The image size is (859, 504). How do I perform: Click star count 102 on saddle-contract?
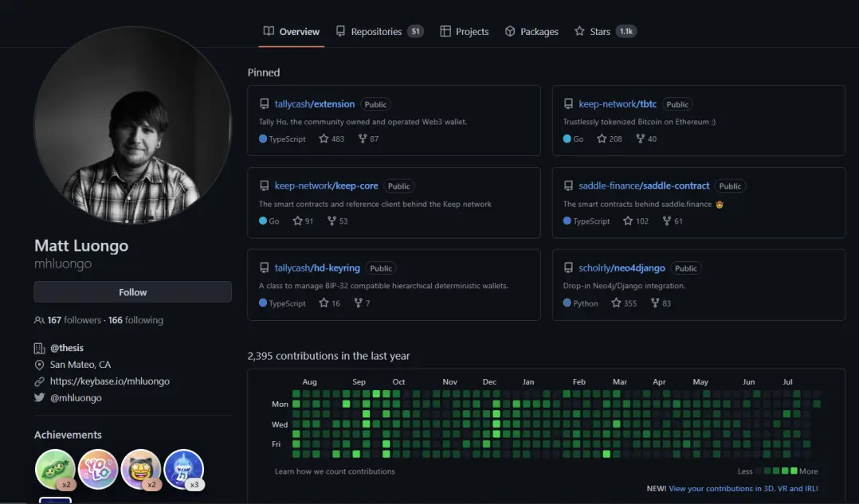(636, 221)
